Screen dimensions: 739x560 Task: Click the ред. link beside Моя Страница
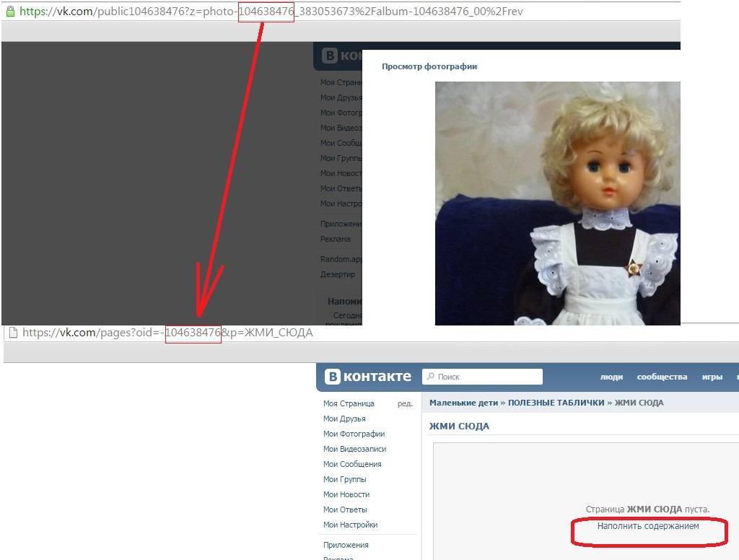pos(405,403)
